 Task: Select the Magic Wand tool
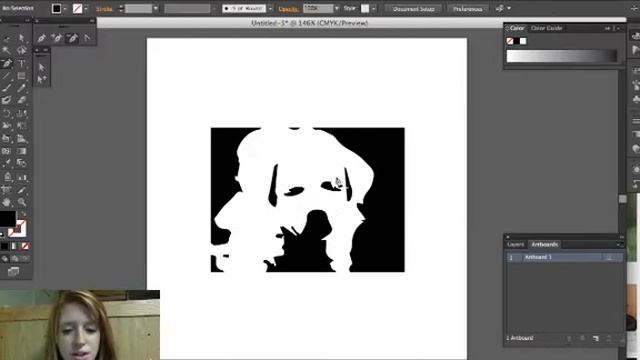[x=7, y=50]
